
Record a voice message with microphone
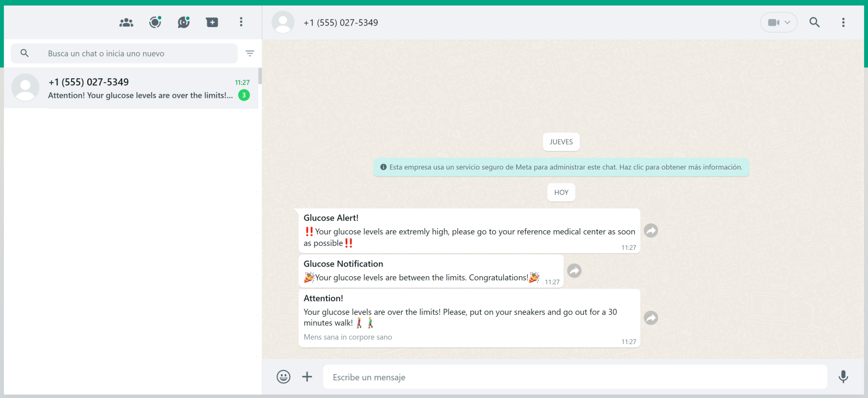(x=843, y=377)
